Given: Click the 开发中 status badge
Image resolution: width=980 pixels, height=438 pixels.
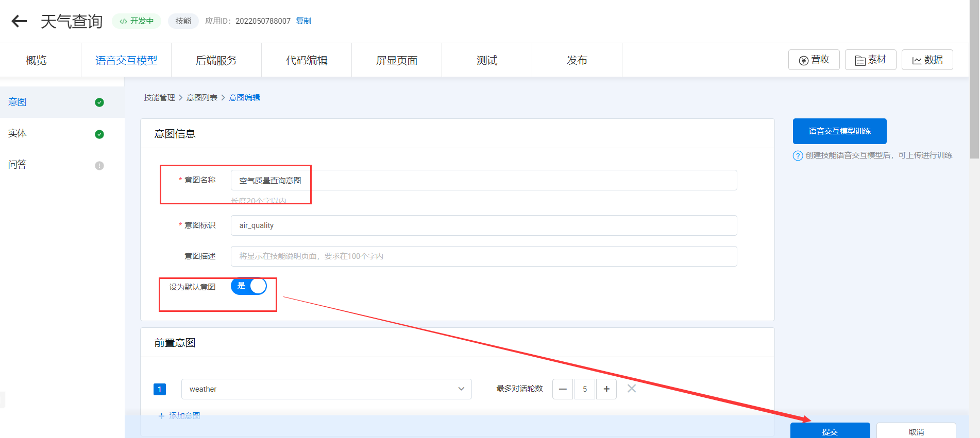Looking at the screenshot, I should [137, 21].
